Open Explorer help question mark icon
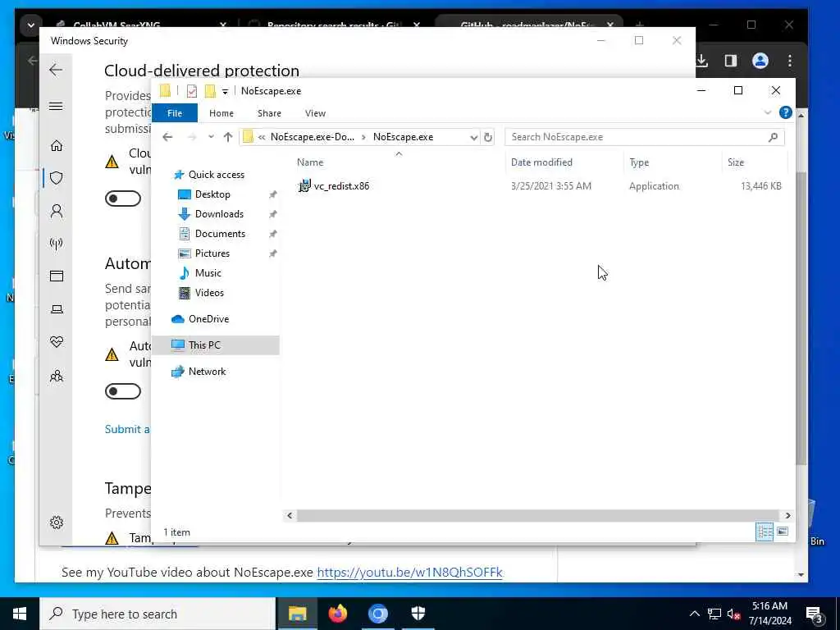The height and width of the screenshot is (630, 840). 785,112
